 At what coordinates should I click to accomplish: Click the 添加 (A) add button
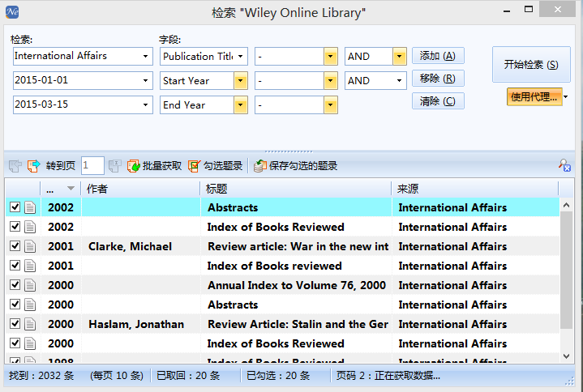[438, 56]
